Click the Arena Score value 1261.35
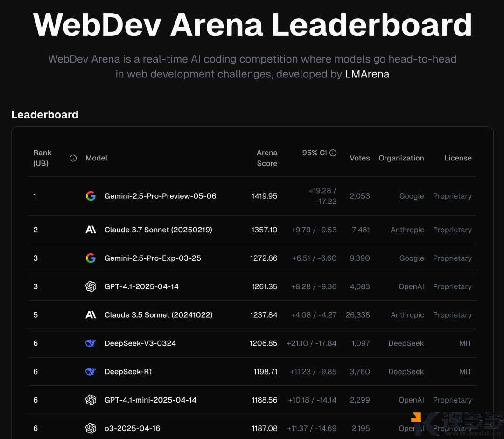The width and height of the screenshot is (504, 439). [x=264, y=286]
